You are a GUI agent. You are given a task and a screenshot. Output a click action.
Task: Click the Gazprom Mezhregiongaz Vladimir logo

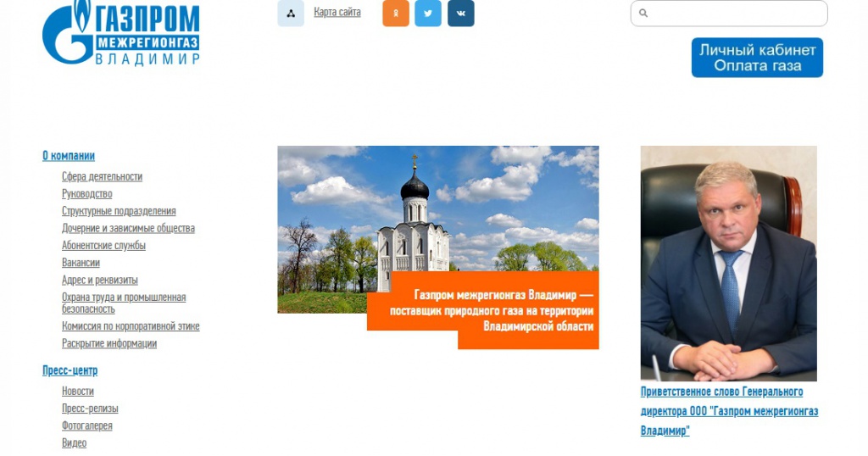[x=121, y=32]
